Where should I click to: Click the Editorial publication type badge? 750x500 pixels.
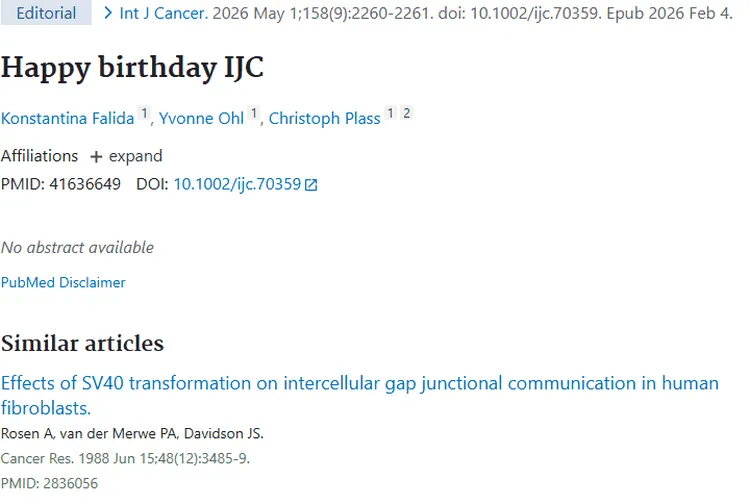tap(46, 14)
